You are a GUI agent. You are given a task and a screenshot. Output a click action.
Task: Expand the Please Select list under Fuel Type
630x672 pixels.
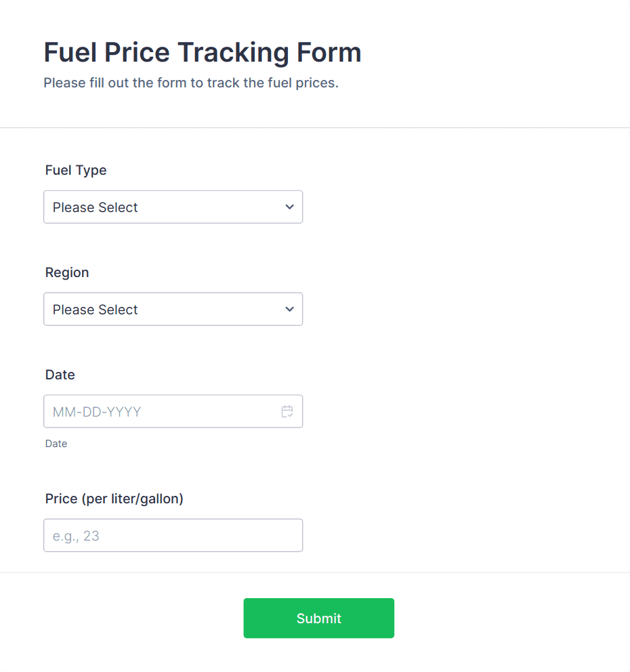(x=173, y=207)
